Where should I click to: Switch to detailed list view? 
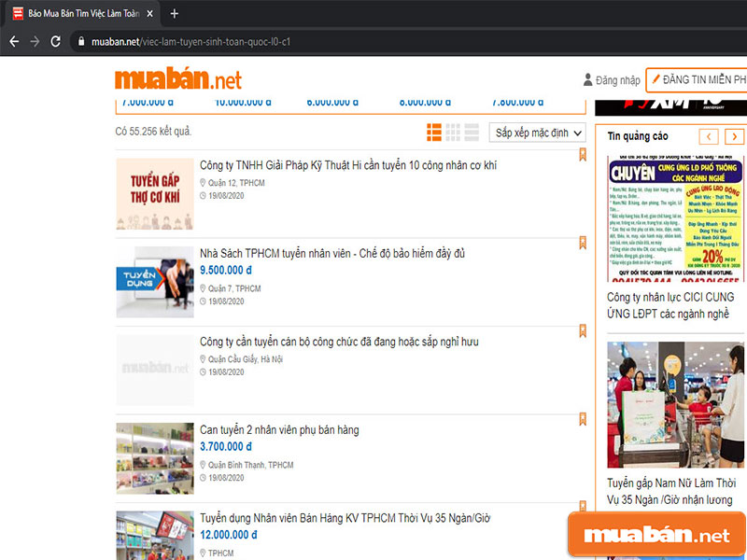(x=434, y=133)
